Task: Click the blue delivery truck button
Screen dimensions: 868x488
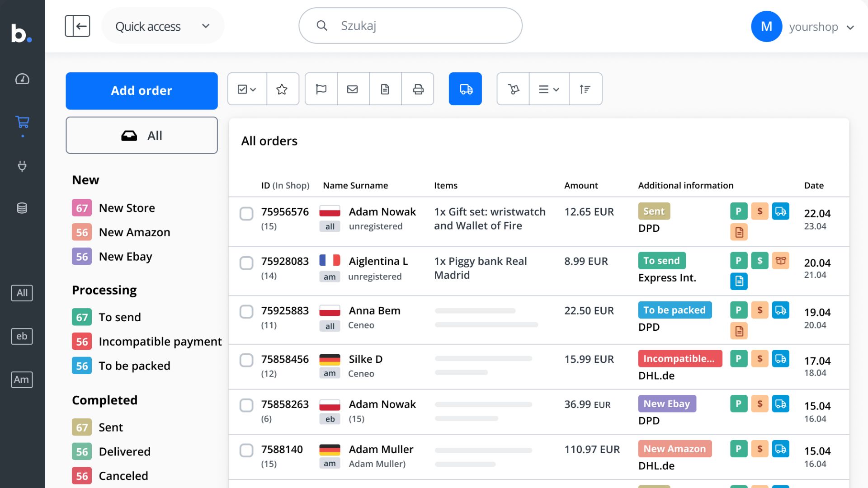Action: (465, 89)
